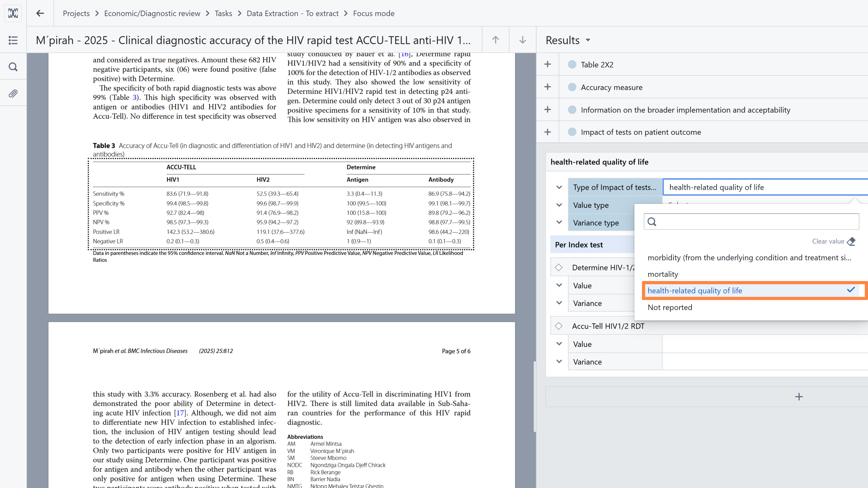Click the document title M'pirah - 2025
This screenshot has width=868, height=488.
tap(253, 40)
